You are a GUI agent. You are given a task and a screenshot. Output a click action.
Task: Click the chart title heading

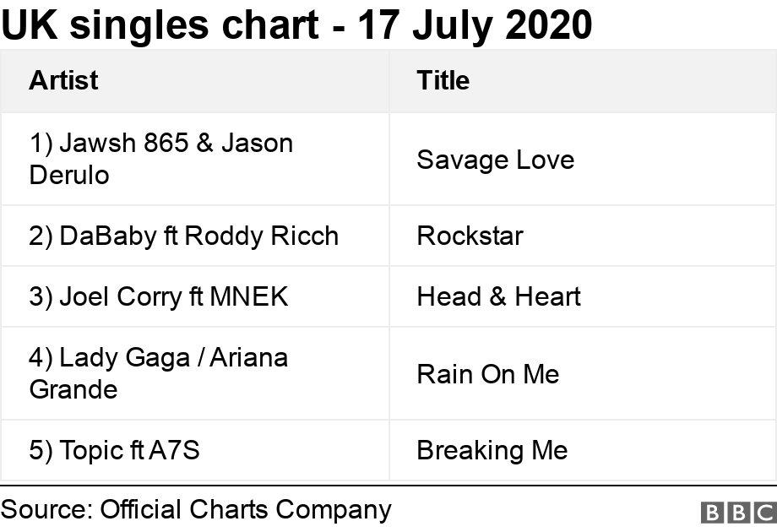(296, 24)
